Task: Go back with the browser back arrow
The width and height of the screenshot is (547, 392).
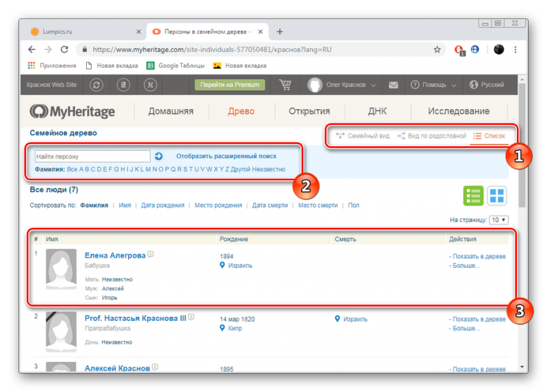Action: [31, 49]
